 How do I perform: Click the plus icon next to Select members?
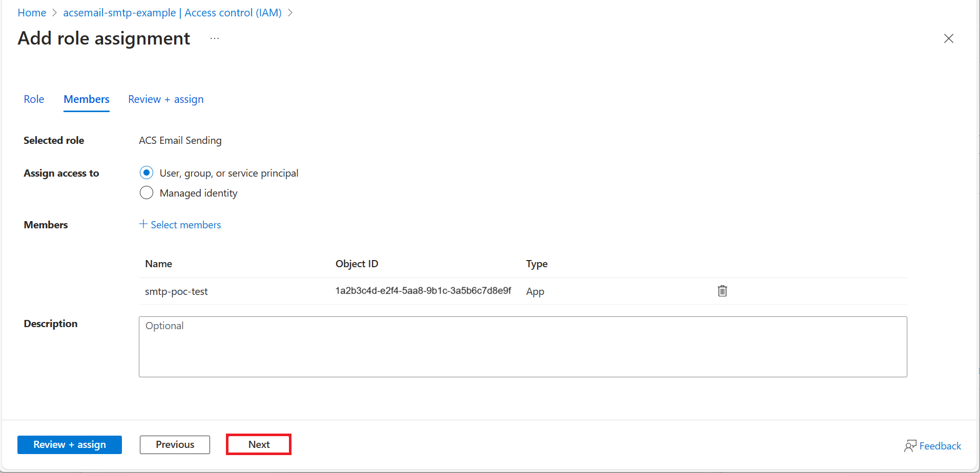pyautogui.click(x=142, y=224)
